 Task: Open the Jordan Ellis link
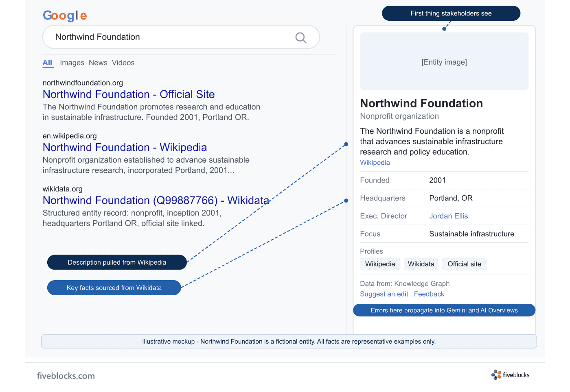[x=449, y=216]
